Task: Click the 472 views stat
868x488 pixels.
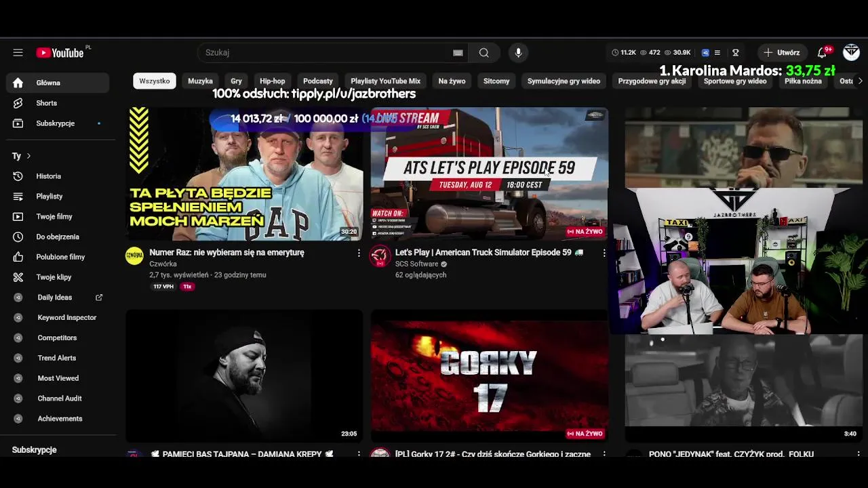Action: coord(650,52)
